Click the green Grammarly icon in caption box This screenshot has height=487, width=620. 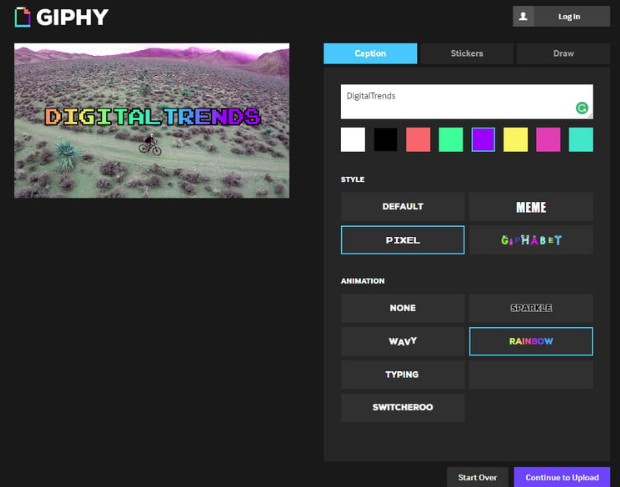582,108
